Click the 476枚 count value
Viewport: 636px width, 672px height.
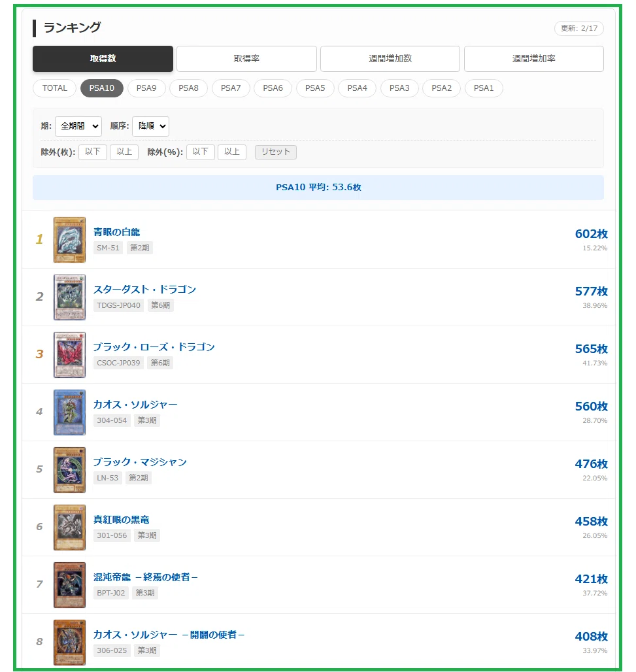(592, 463)
